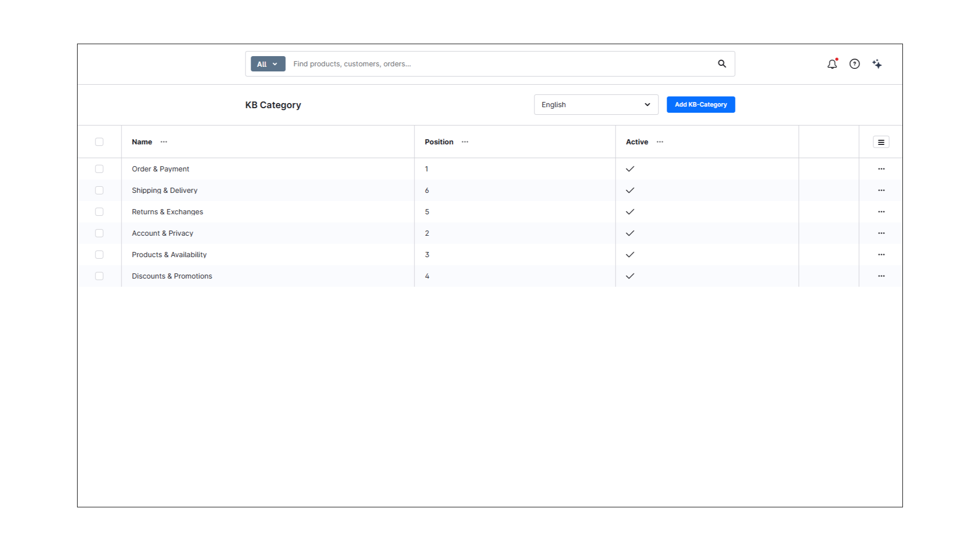The image size is (980, 551).
Task: Open the Products & Availability category
Action: (x=169, y=255)
